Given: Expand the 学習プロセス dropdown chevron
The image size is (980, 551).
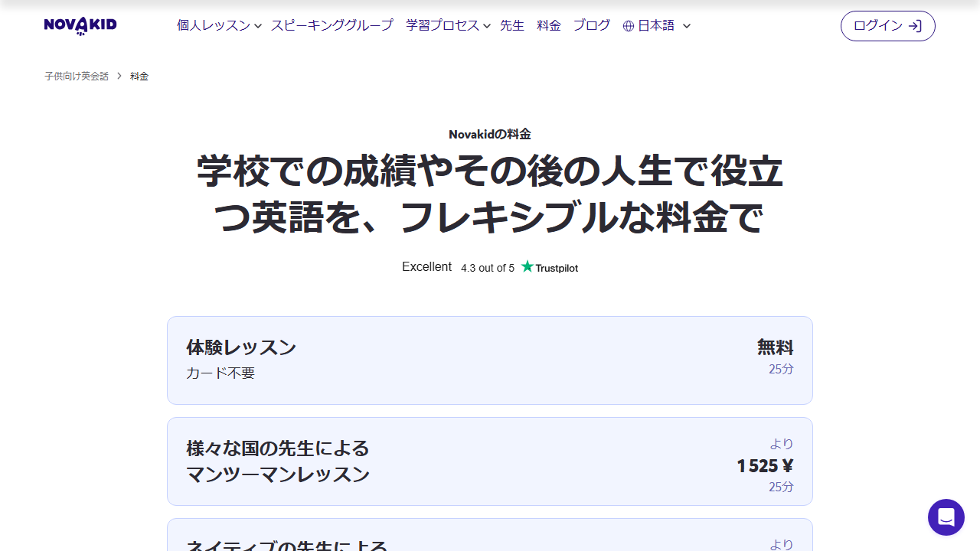Looking at the screenshot, I should click(487, 26).
